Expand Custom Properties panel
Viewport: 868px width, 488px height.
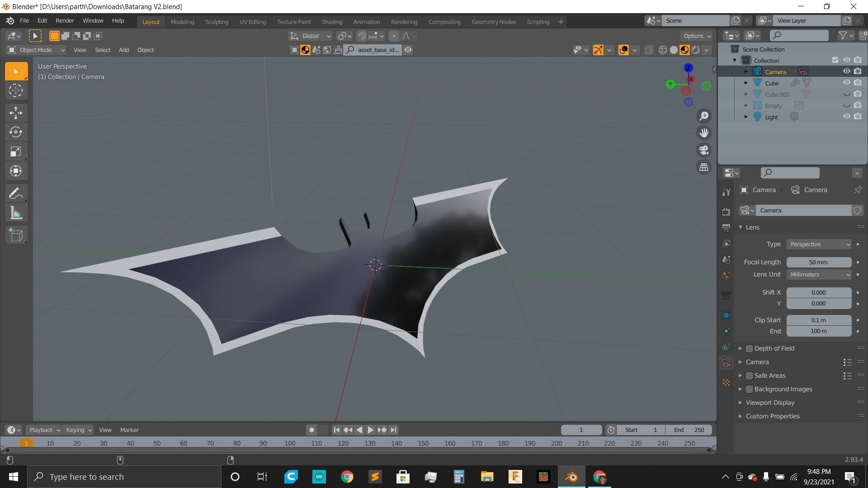pos(772,416)
